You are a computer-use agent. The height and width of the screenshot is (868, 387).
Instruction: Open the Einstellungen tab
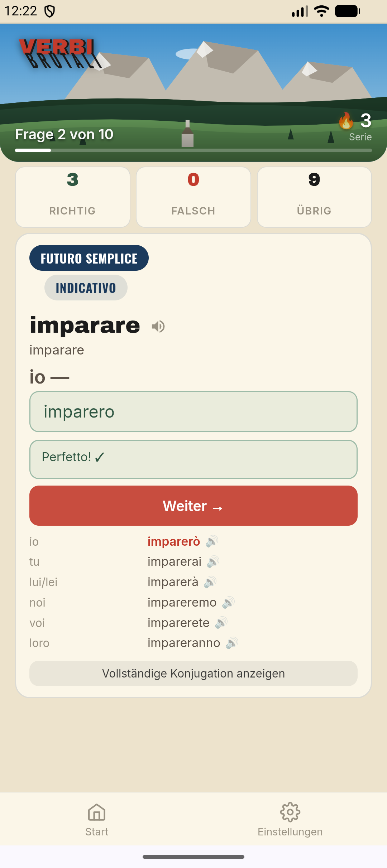290,819
